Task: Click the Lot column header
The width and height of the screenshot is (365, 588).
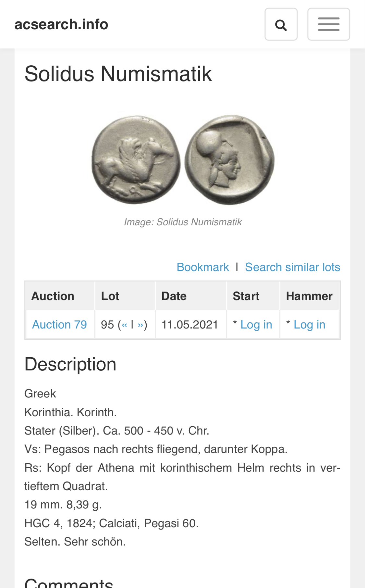Action: [x=110, y=296]
